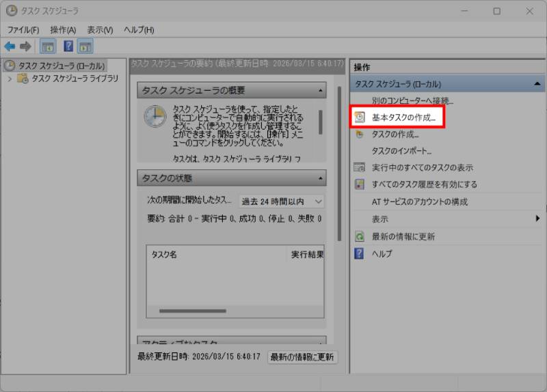Click the clock icon of タスク スケジューラ (ローカル) tree node

10,65
